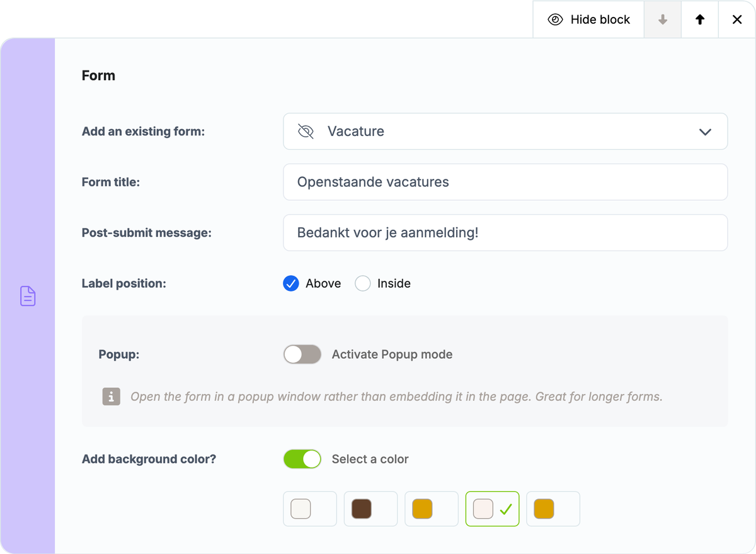Select the Above label position option
The image size is (756, 554).
(312, 283)
